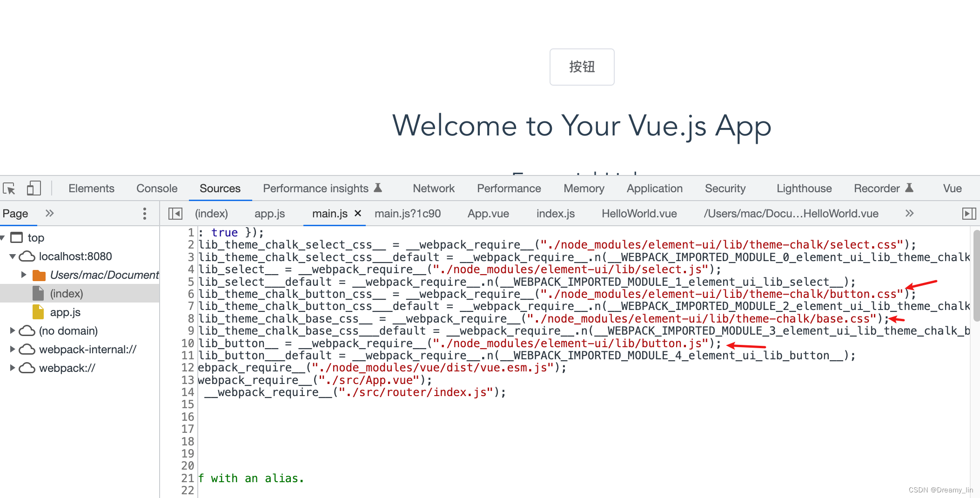Click the yellow app.js file icon

point(38,312)
